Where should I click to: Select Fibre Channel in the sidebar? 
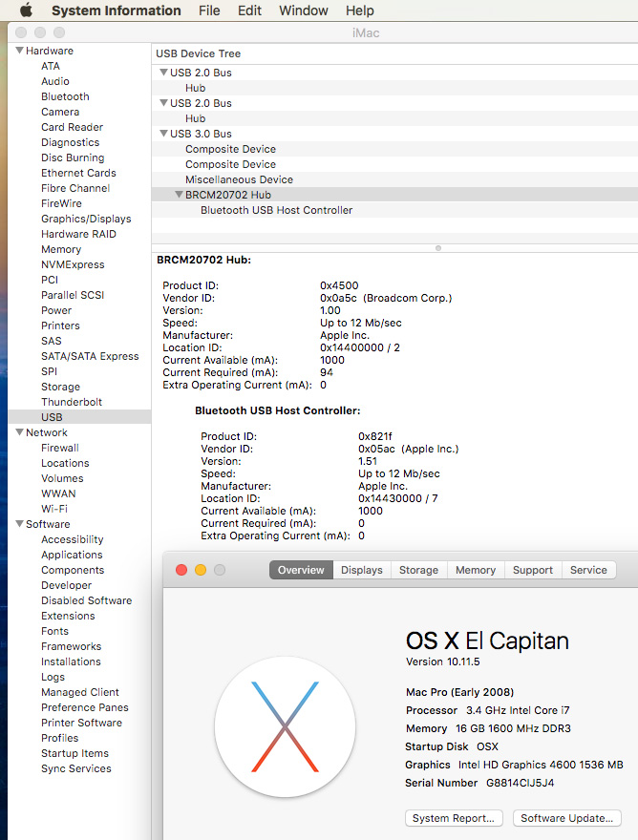pos(75,188)
